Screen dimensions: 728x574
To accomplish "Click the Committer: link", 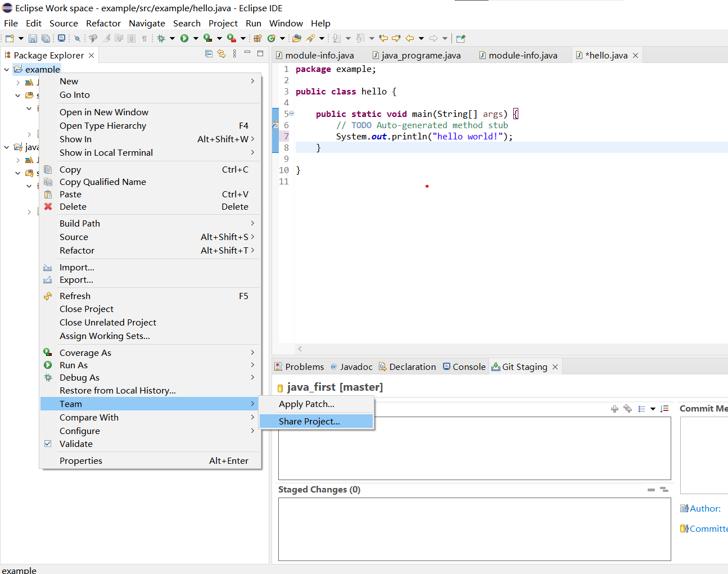I will [708, 528].
